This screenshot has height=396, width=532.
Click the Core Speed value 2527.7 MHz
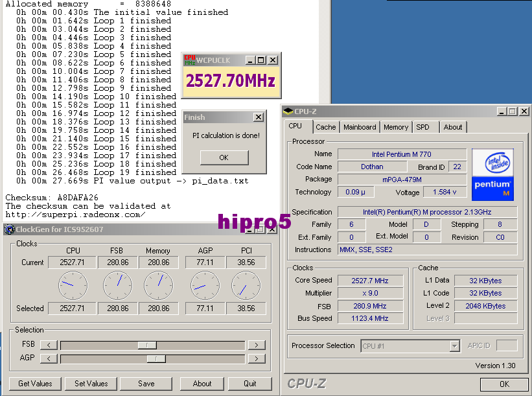point(370,281)
